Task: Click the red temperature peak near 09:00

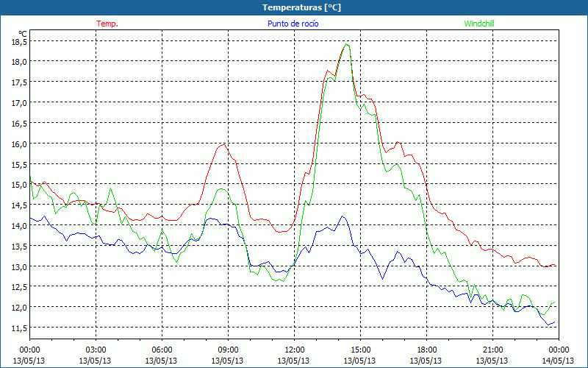Action: tap(223, 144)
